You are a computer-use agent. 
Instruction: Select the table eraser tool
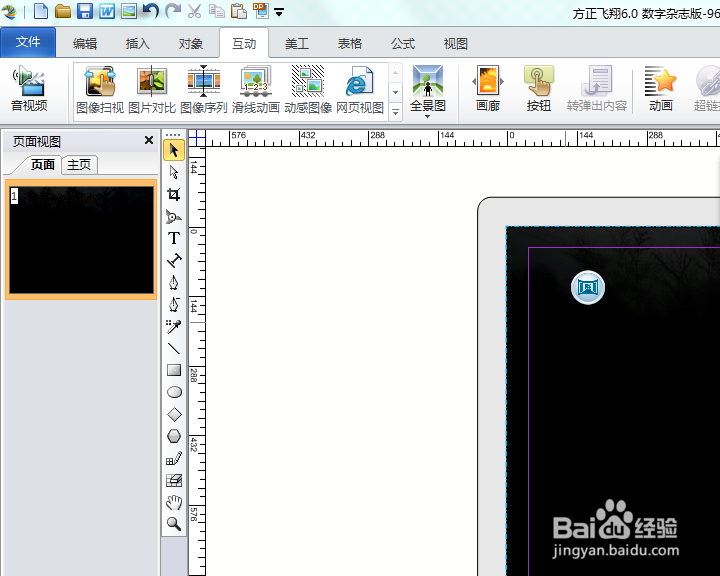tap(174, 480)
